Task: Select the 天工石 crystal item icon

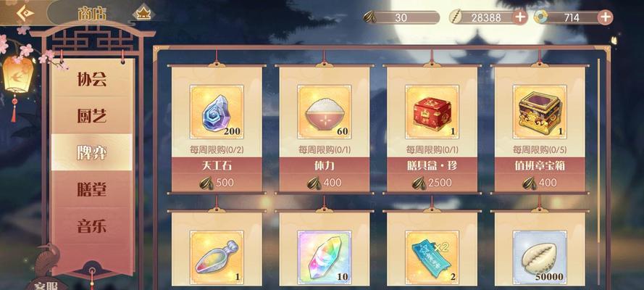Action: click(x=217, y=112)
